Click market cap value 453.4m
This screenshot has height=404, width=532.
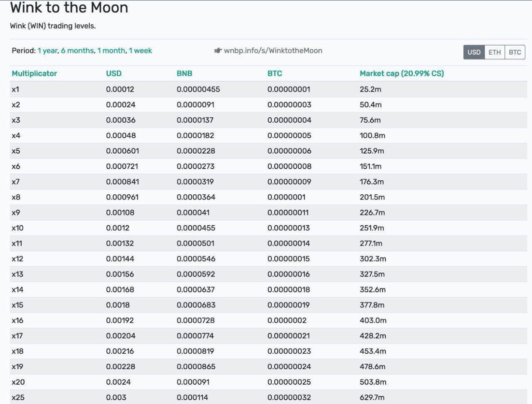tap(373, 351)
